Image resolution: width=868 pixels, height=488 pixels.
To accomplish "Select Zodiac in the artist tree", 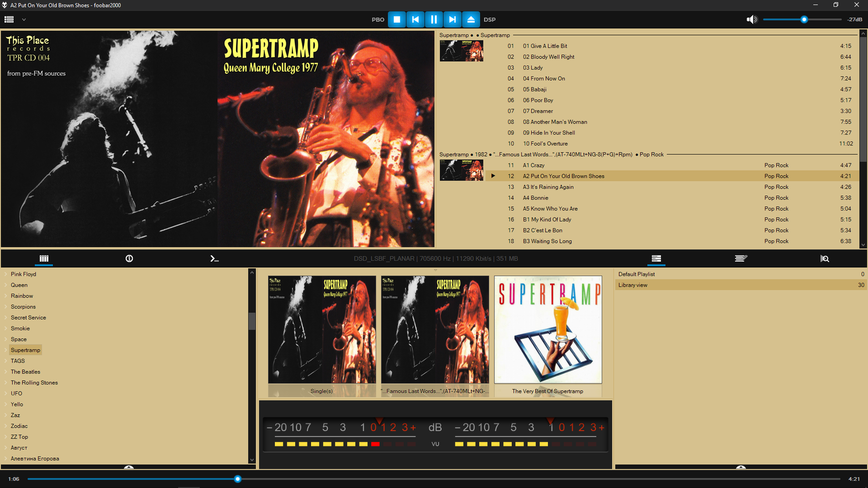I will [x=19, y=426].
